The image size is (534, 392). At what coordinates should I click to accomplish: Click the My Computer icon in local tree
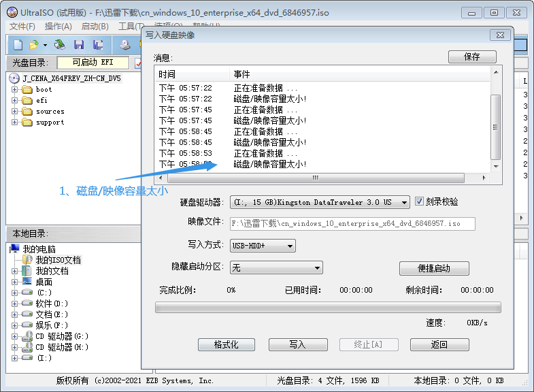pyautogui.click(x=15, y=249)
